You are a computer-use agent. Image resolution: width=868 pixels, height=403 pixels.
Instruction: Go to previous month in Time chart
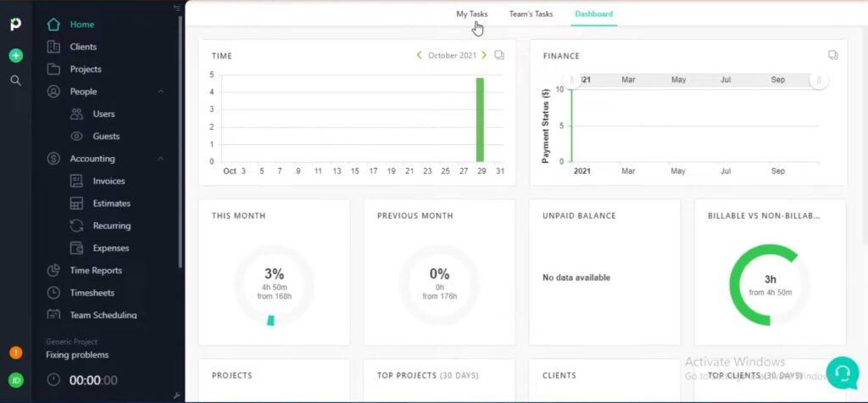(419, 55)
